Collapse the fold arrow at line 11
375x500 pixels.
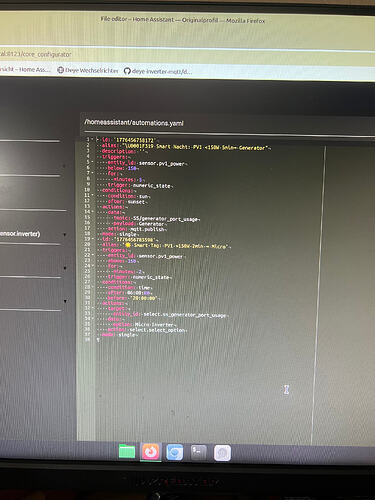92,195
